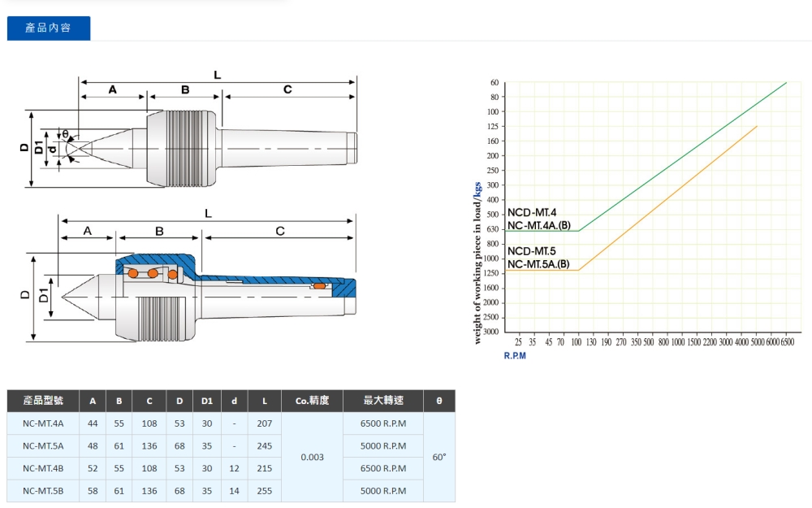Select the Co.精度 column header
The height and width of the screenshot is (508, 812).
pyautogui.click(x=312, y=401)
